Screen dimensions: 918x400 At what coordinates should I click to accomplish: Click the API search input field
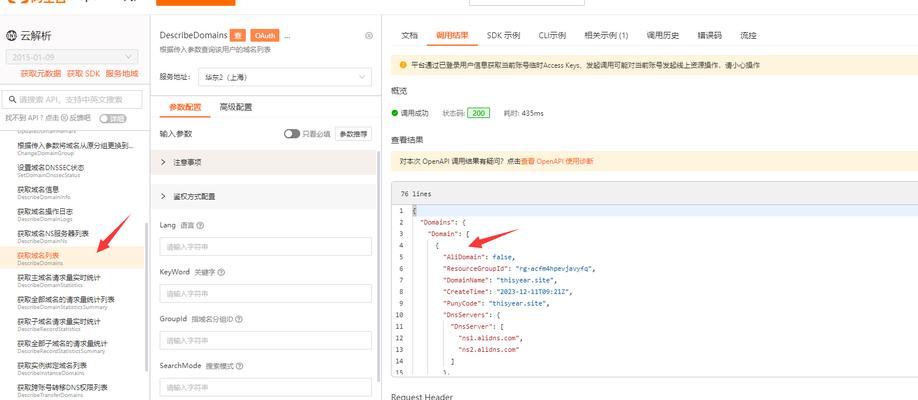pyautogui.click(x=72, y=100)
